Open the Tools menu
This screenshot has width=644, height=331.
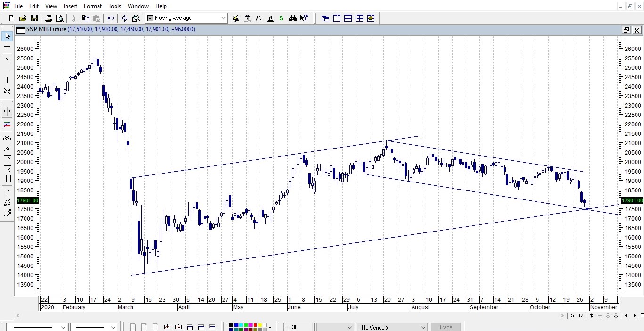(x=115, y=6)
